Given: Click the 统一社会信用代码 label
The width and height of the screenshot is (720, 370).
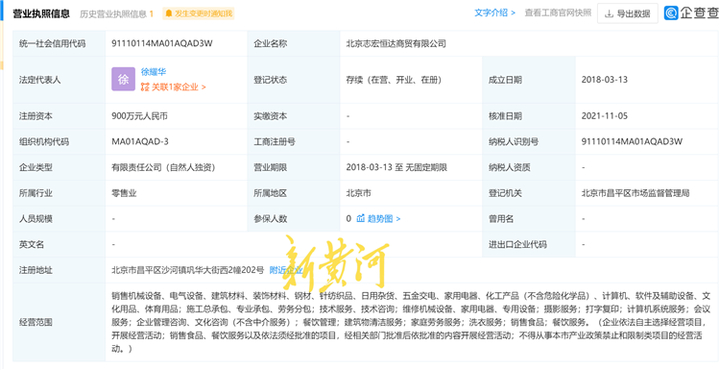Looking at the screenshot, I should (52, 44).
